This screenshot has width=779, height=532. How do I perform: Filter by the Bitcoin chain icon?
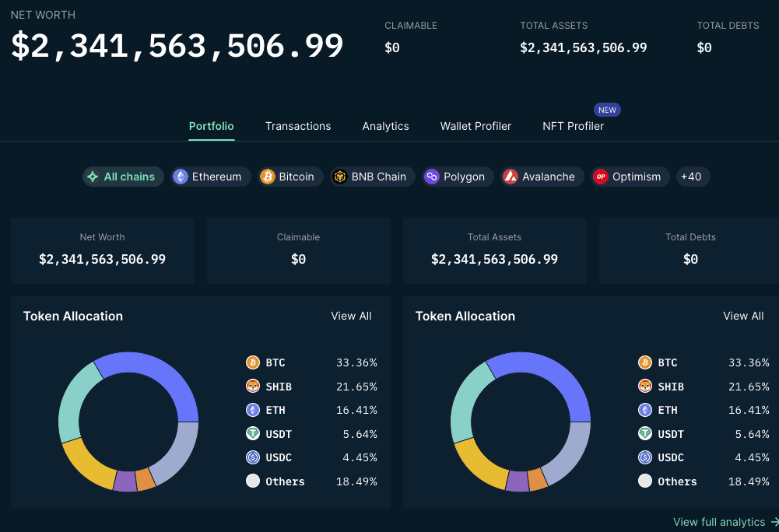(x=267, y=177)
